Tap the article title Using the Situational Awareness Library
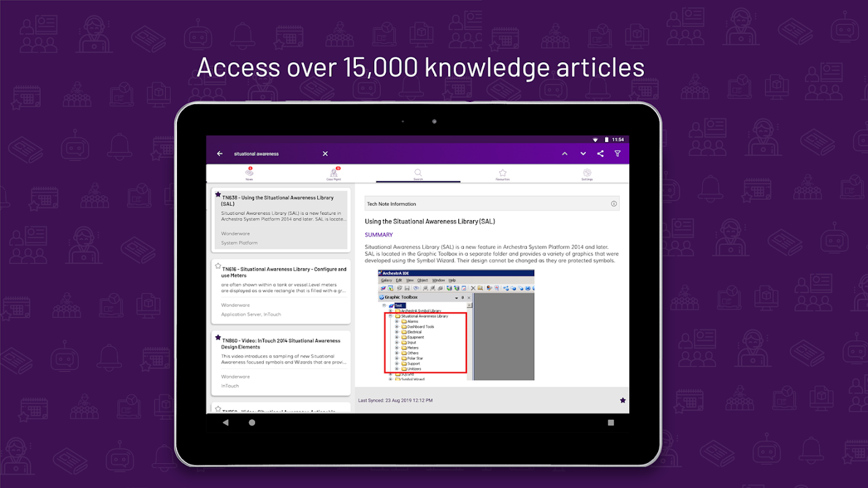Image resolution: width=868 pixels, height=488 pixels. click(430, 221)
